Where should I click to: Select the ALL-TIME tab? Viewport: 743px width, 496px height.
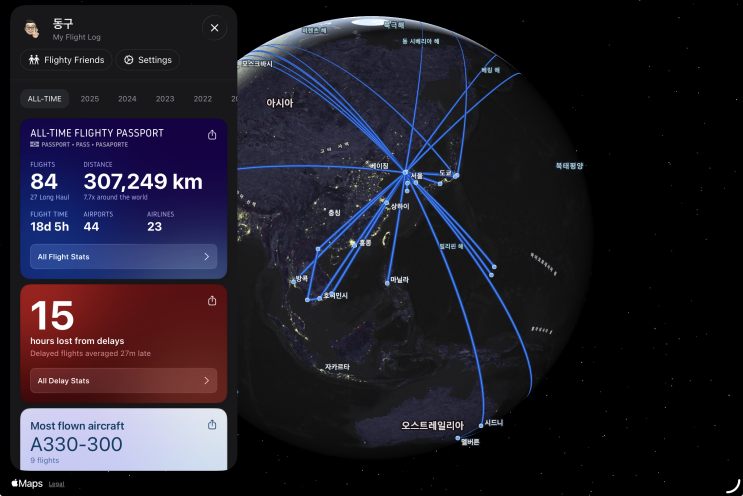click(x=45, y=99)
